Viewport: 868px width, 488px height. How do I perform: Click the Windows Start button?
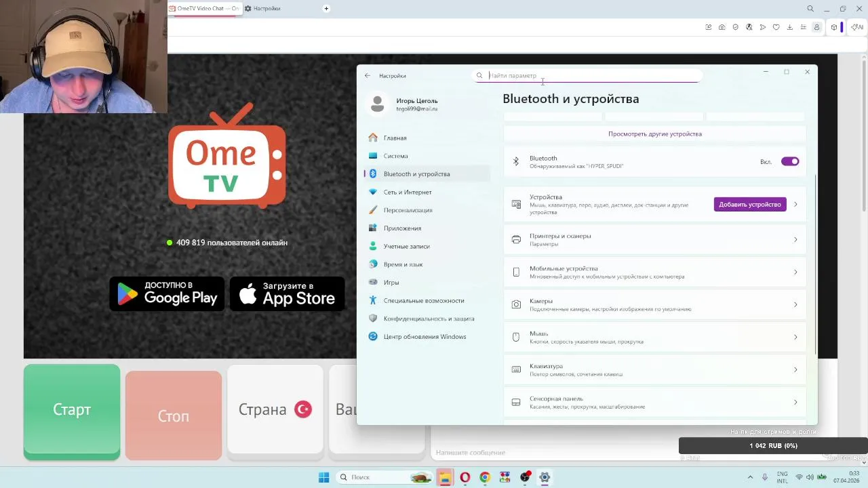coord(323,477)
